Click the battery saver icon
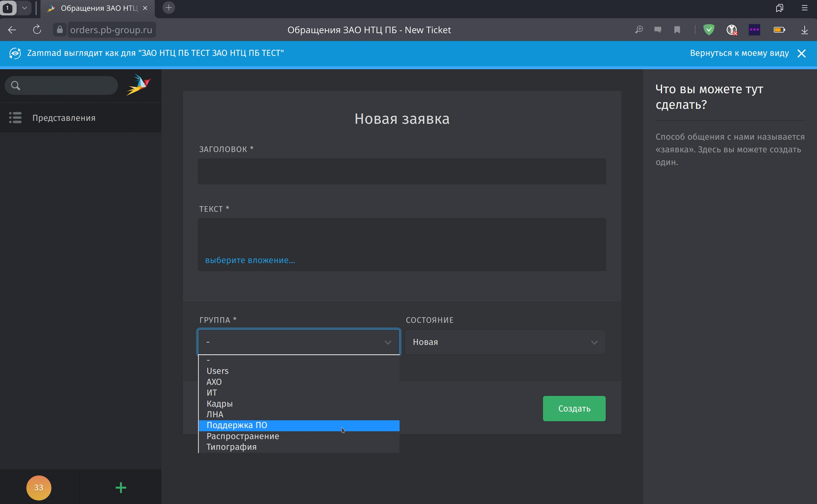 pyautogui.click(x=779, y=30)
